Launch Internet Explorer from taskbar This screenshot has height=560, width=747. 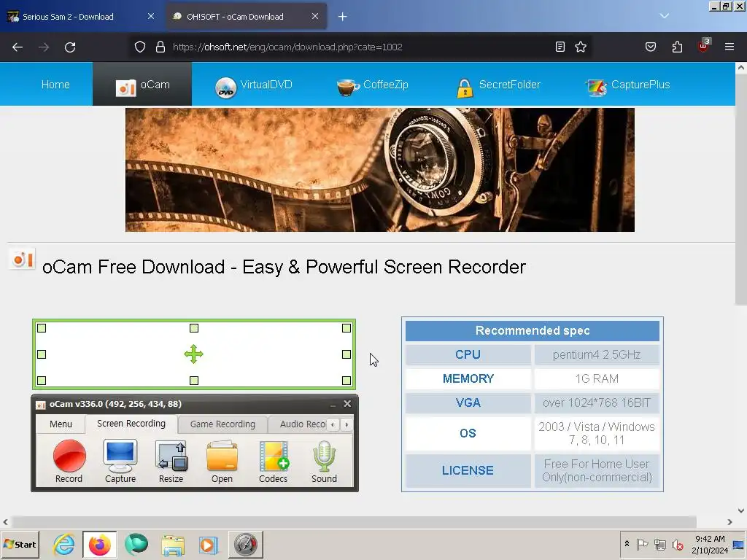(64, 544)
